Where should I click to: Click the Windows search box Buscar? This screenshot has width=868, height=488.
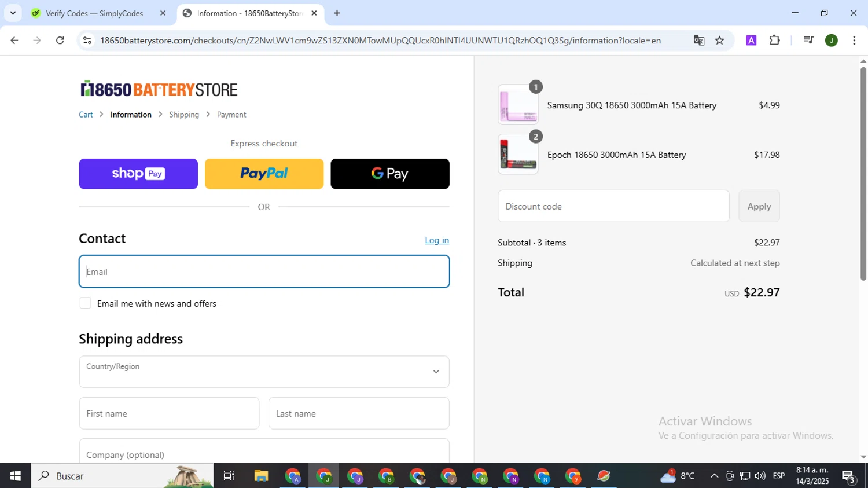pyautogui.click(x=122, y=476)
